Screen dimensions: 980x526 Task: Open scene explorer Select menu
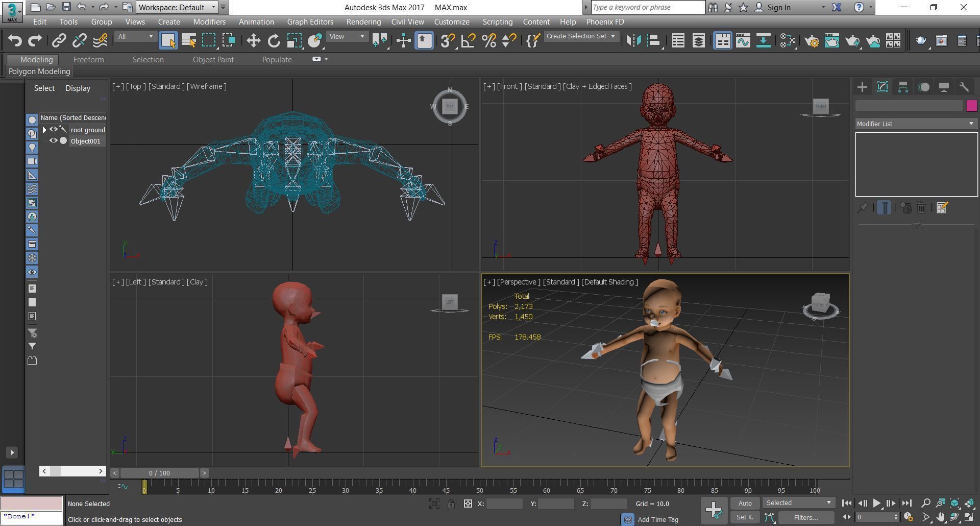[x=44, y=88]
